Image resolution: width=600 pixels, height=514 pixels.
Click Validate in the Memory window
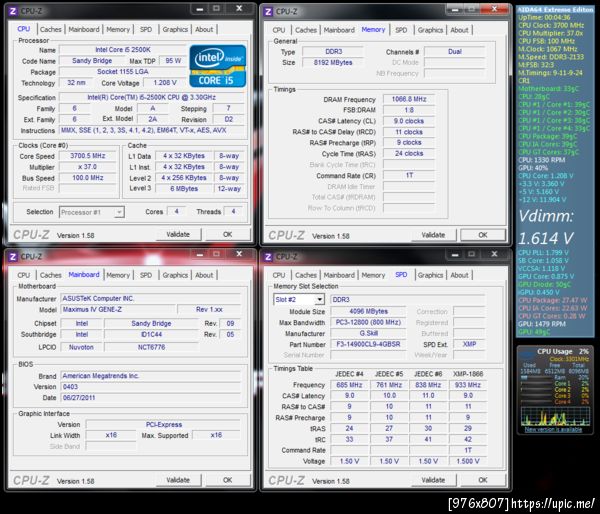[433, 235]
